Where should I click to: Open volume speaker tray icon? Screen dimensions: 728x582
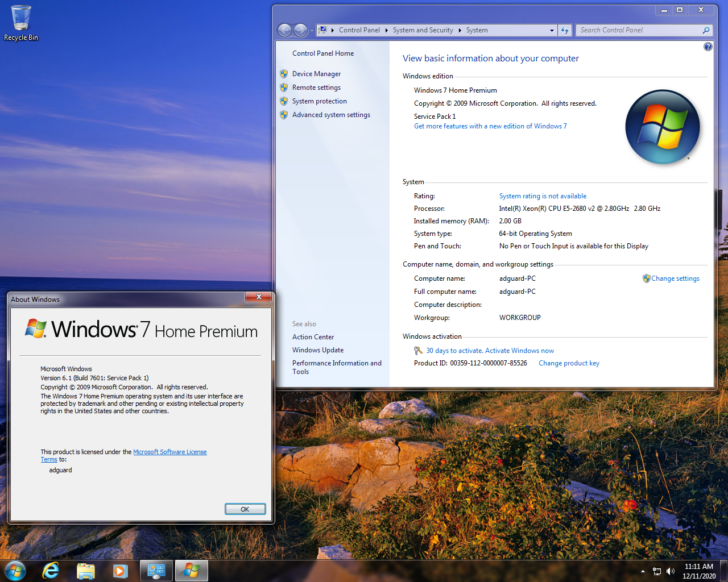[671, 571]
